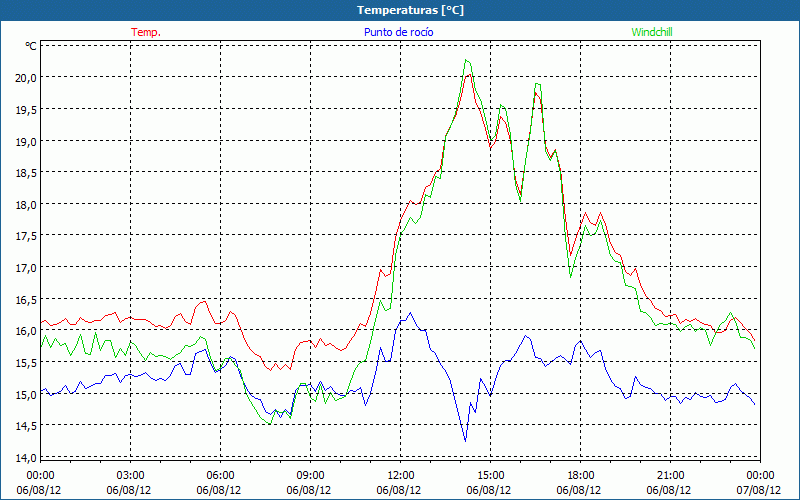Click the "19,0" y-axis value
The image size is (800, 500).
click(x=27, y=141)
